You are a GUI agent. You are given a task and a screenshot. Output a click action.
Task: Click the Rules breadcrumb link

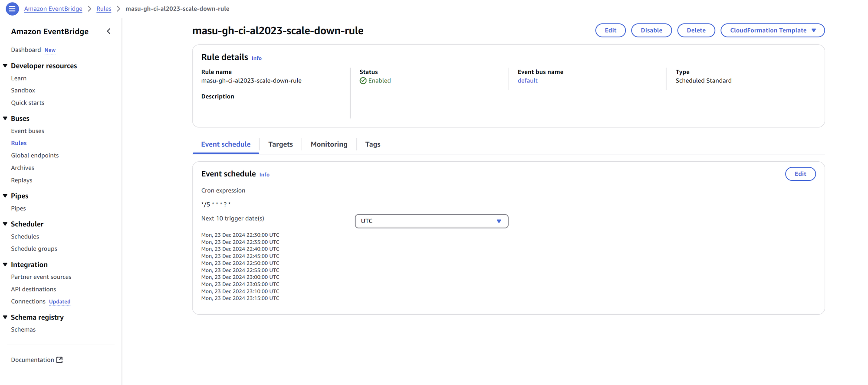104,9
